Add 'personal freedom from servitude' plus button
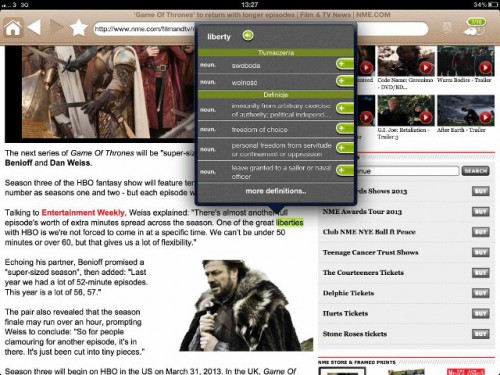 pos(345,148)
